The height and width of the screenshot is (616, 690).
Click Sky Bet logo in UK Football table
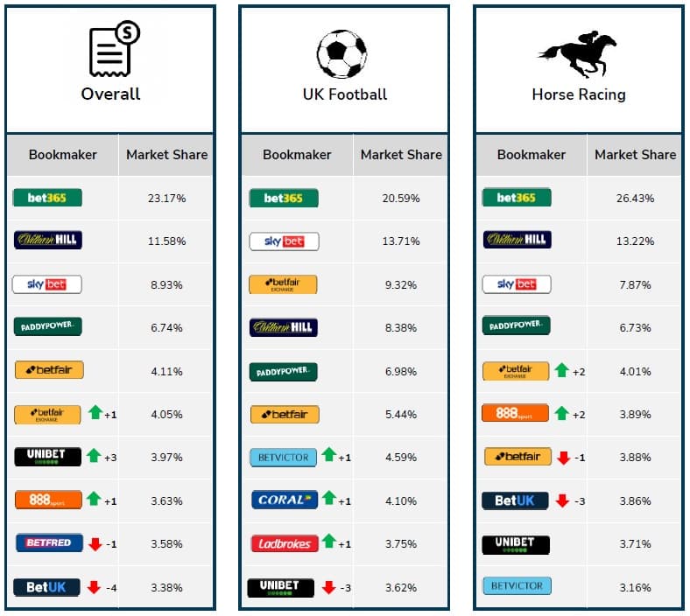click(285, 241)
